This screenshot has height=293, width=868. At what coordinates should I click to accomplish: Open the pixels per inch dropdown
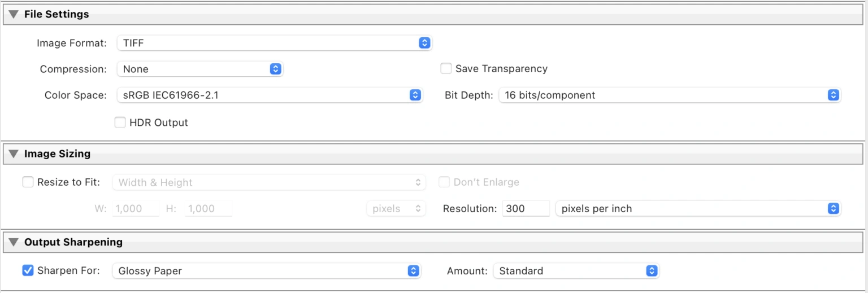click(x=698, y=208)
